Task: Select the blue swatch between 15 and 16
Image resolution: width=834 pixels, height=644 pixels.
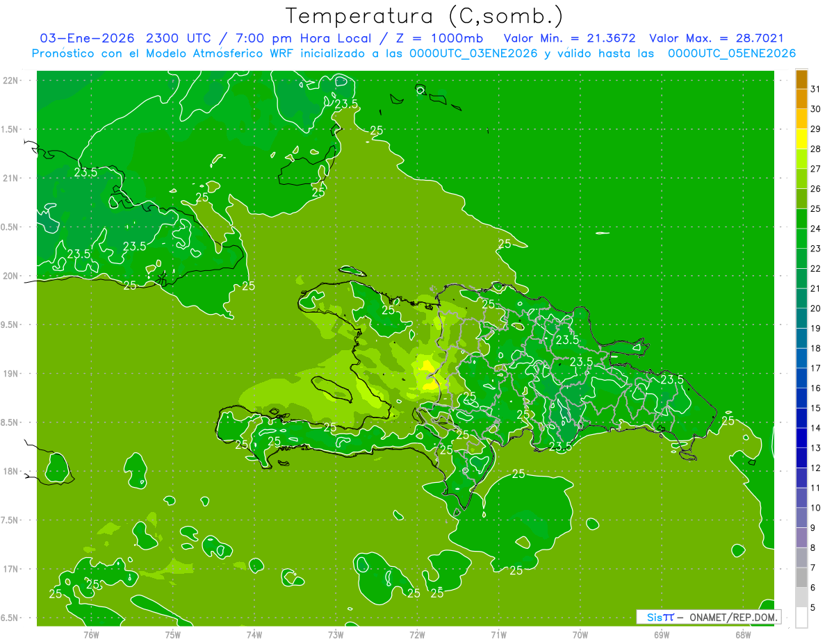Action: [x=801, y=398]
